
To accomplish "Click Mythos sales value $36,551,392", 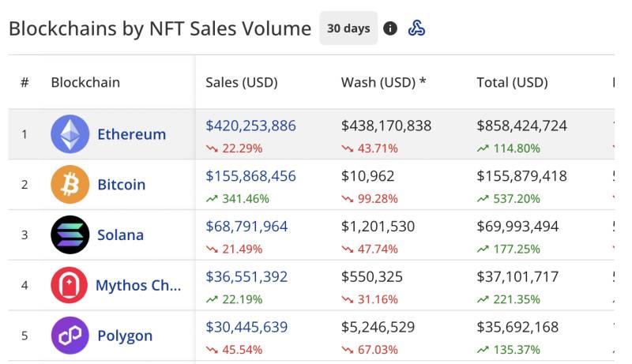I will pos(246,276).
